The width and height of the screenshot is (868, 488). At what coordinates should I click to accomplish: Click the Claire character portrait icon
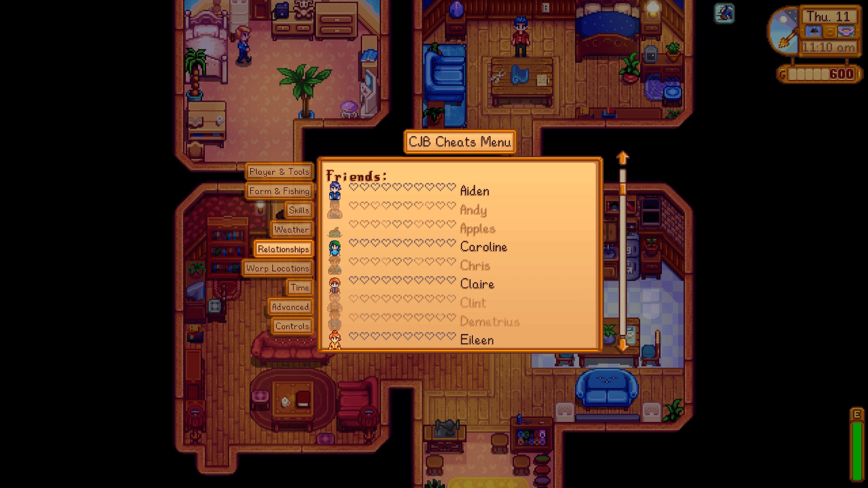335,285
